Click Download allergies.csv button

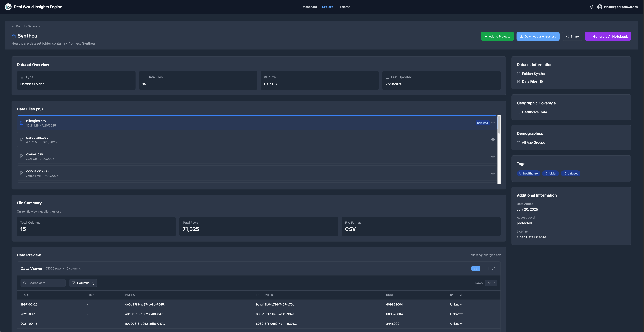pos(538,36)
